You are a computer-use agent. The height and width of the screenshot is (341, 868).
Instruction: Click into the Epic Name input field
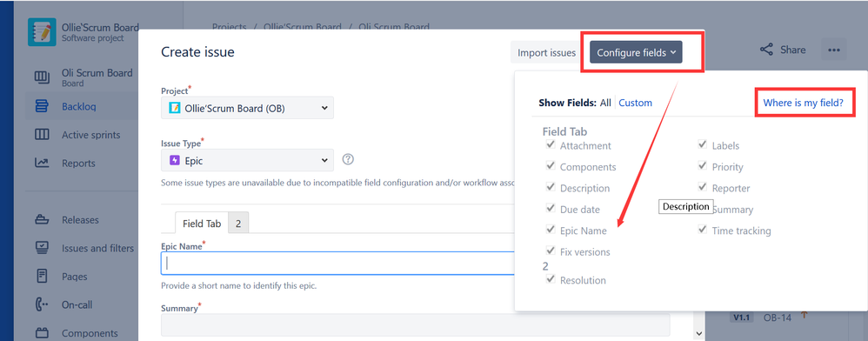click(x=337, y=264)
